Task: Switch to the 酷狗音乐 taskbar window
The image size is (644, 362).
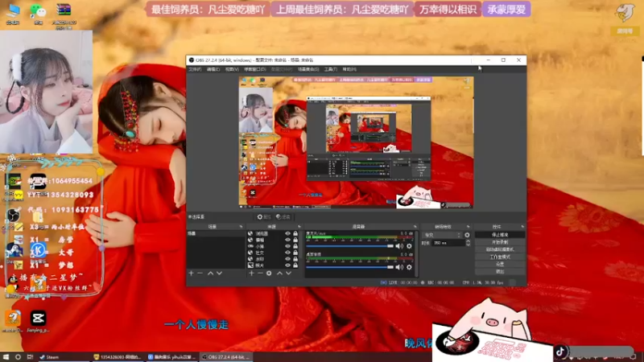Action: pyautogui.click(x=171, y=357)
